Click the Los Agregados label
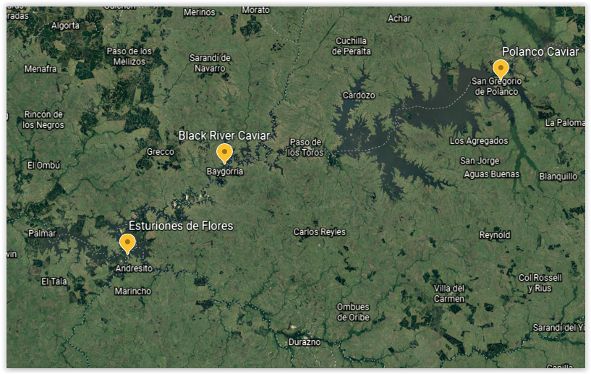 click(x=479, y=141)
